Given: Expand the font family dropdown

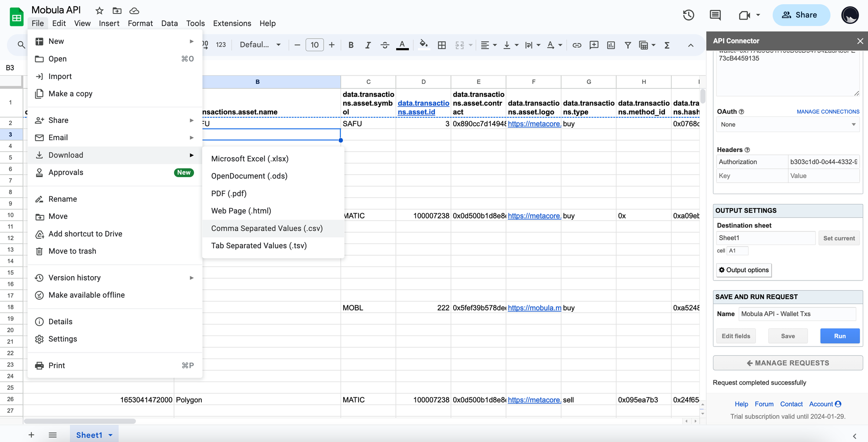Looking at the screenshot, I should [x=260, y=45].
